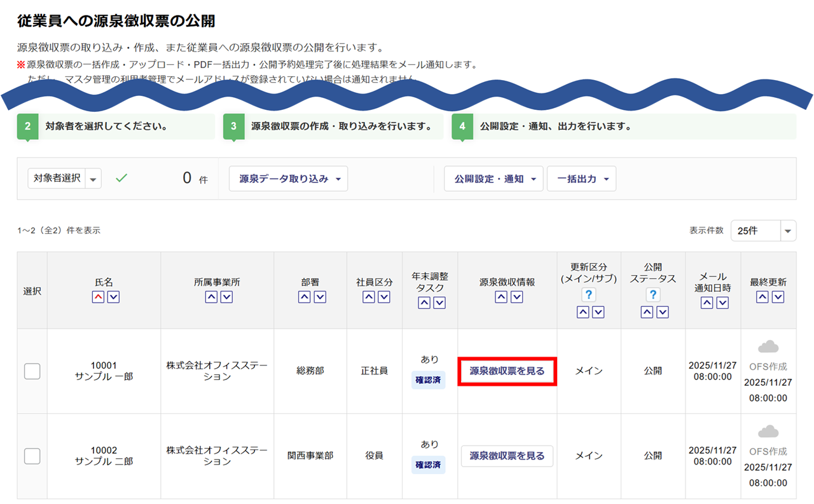Image resolution: width=814 pixels, height=504 pixels.
Task: Open the 公開設定・通知 menu
Action: pos(493,179)
